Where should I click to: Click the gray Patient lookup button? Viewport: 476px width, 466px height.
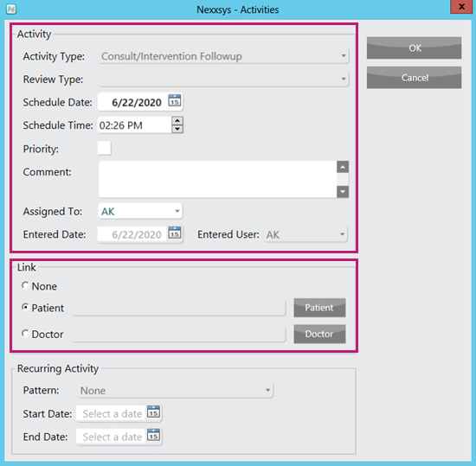319,308
